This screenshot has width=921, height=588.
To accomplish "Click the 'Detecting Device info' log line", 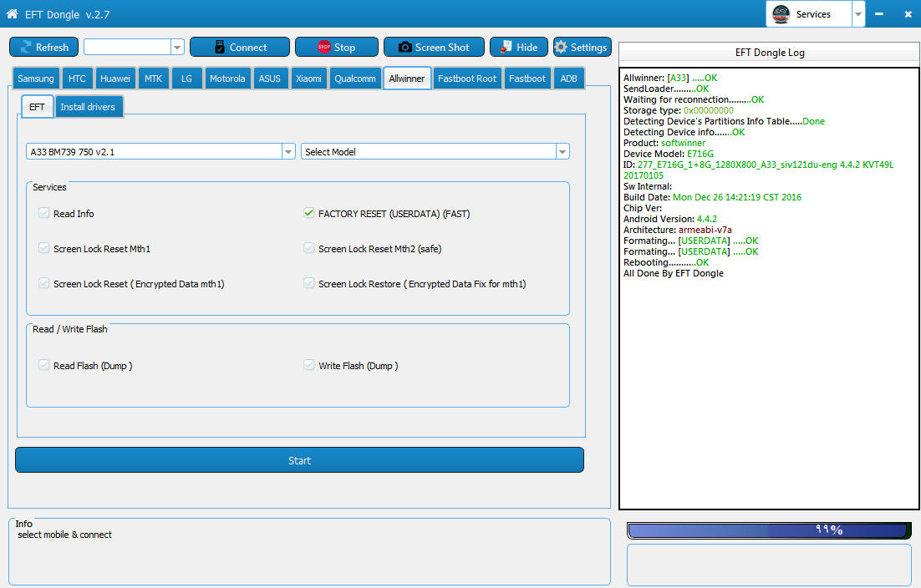I will [x=684, y=132].
